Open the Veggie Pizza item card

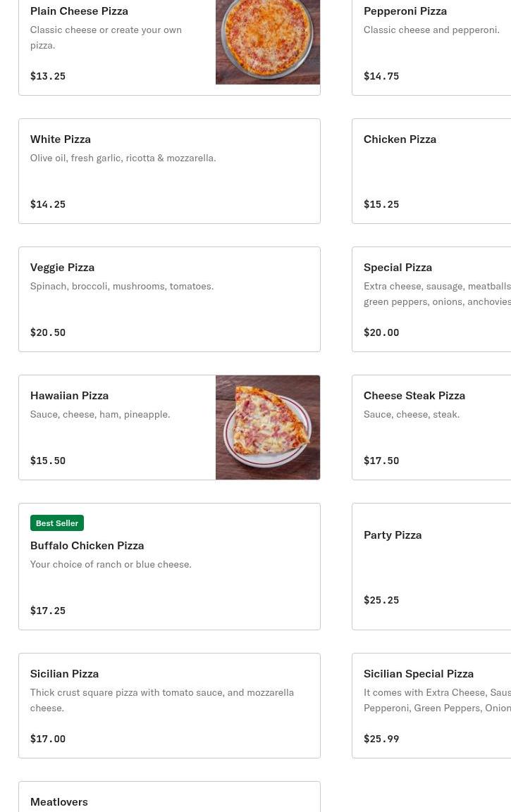169,299
